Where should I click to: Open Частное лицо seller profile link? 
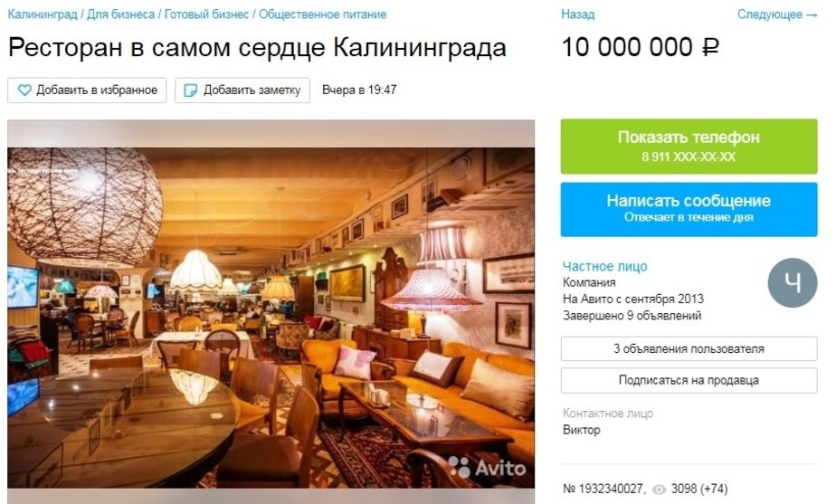(x=605, y=266)
